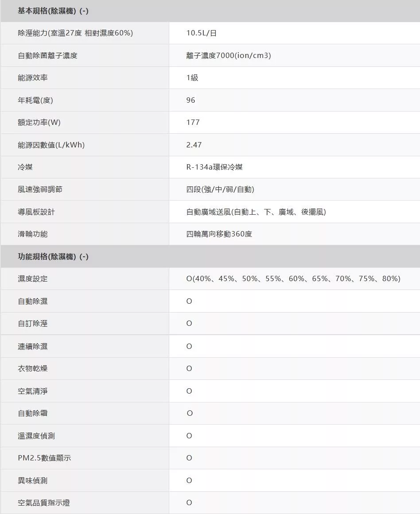Click the O mark for 自動除濕
The height and width of the screenshot is (514, 420).
[189, 301]
